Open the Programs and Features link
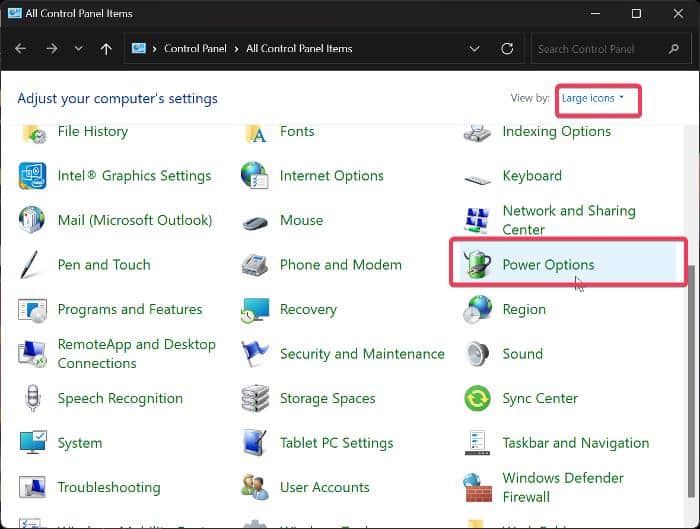Viewport: 700px width, 529px height. pyautogui.click(x=130, y=309)
